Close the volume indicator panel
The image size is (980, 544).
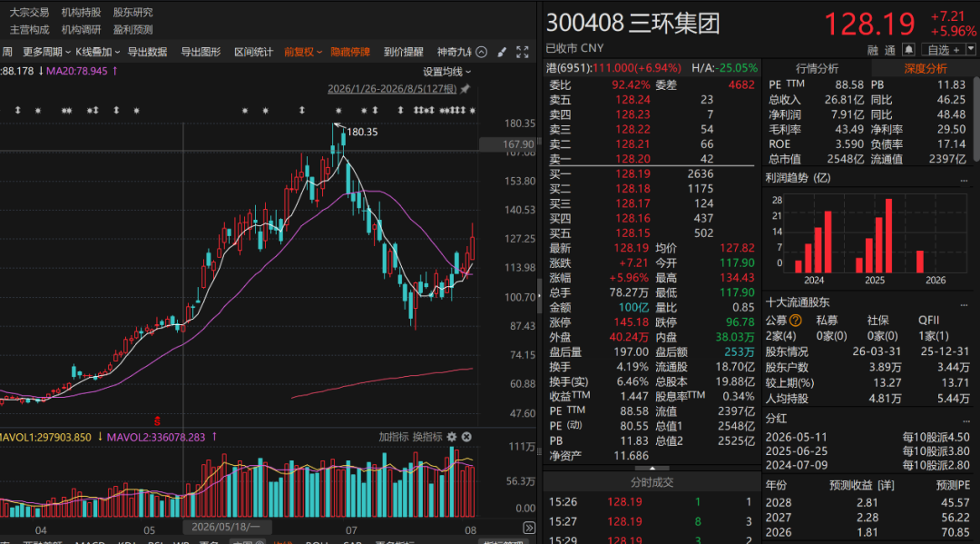[x=466, y=437]
